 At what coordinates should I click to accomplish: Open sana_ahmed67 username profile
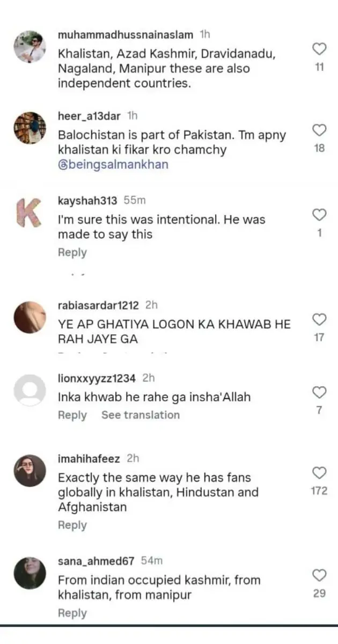click(97, 561)
